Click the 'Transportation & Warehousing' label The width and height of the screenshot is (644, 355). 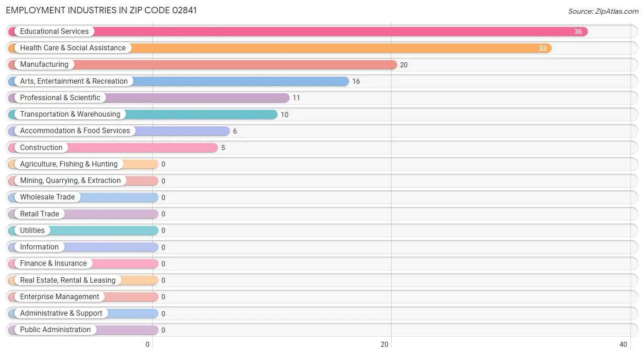[x=70, y=114]
